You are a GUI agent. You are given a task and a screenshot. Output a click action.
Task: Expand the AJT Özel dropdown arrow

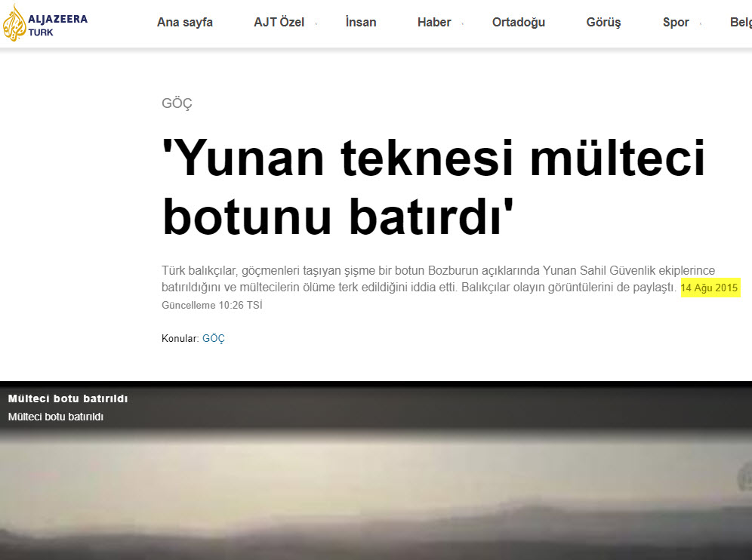[316, 23]
